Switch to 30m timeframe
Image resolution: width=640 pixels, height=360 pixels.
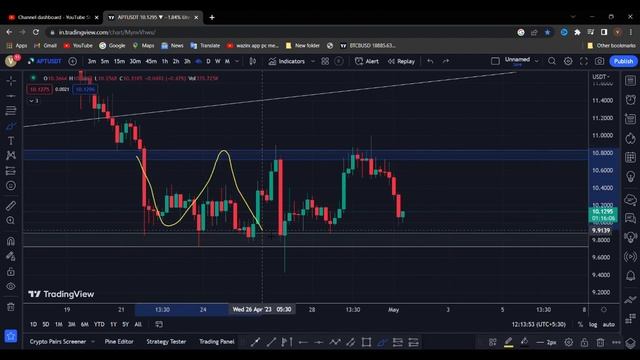(135, 61)
